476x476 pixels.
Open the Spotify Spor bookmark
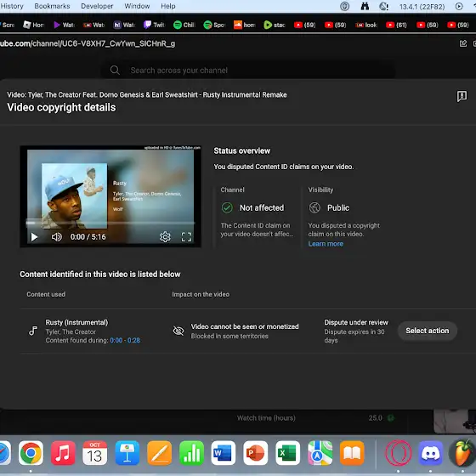(x=214, y=25)
